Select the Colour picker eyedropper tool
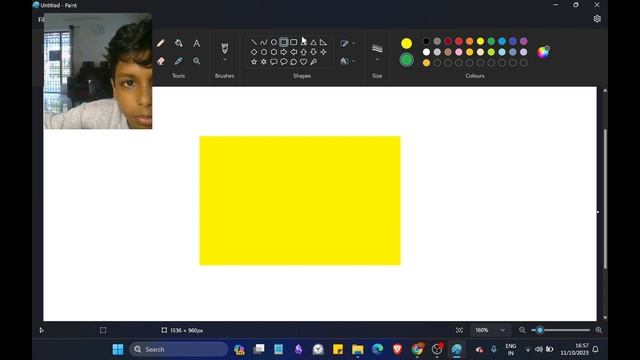The height and width of the screenshot is (360, 640). click(178, 61)
